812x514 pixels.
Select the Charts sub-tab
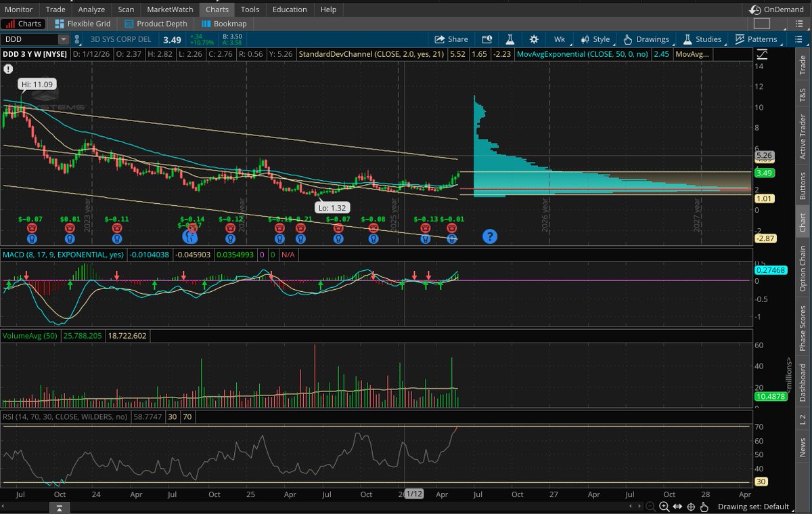[24, 24]
